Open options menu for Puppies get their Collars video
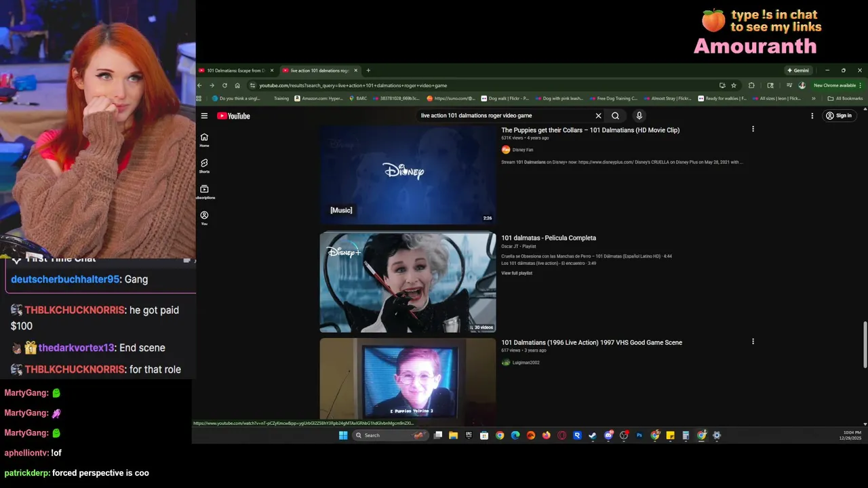The height and width of the screenshot is (488, 868). click(753, 129)
